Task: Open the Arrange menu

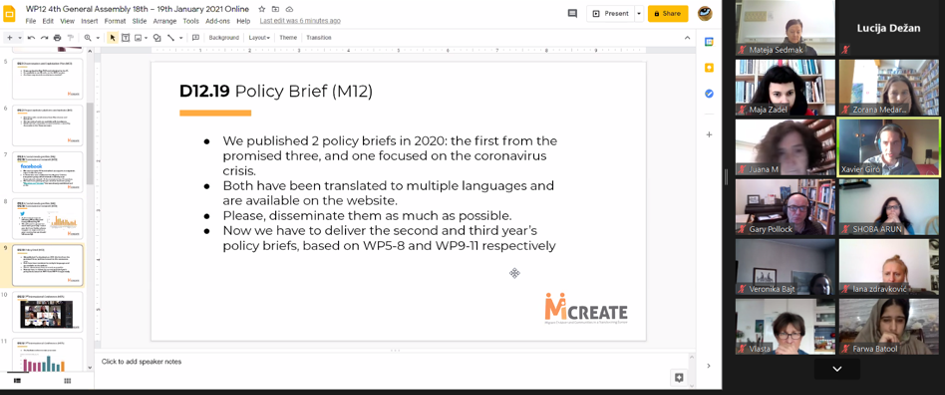Action: 165,21
